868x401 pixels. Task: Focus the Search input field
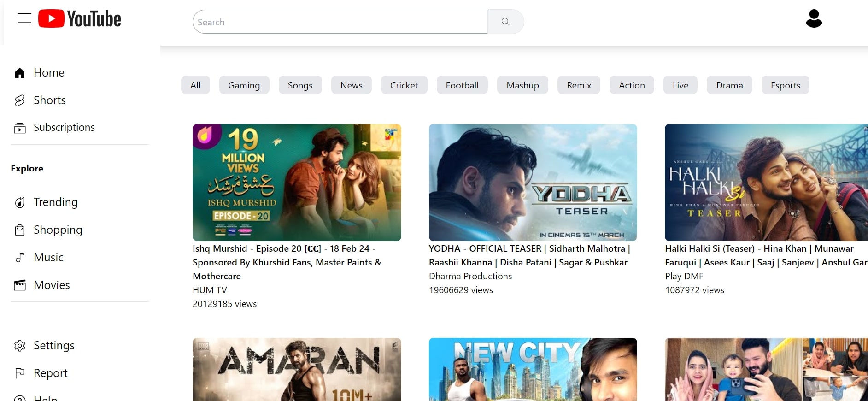340,22
